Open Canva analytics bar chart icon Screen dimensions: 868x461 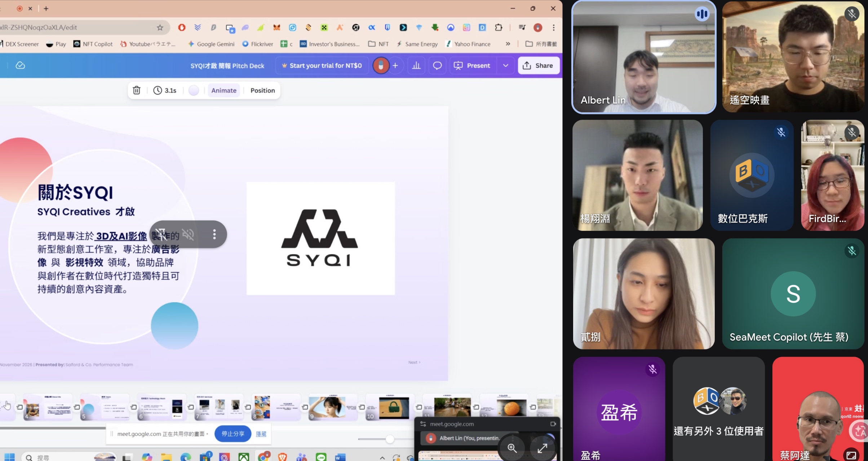416,65
